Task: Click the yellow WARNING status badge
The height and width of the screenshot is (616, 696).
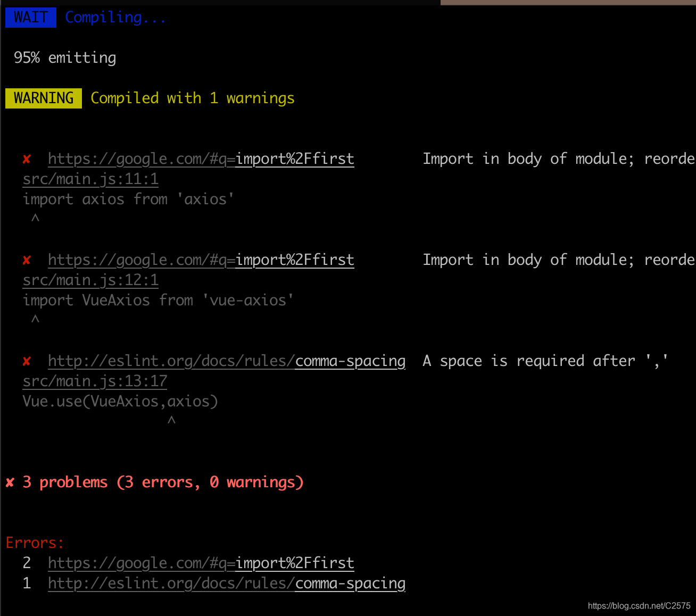Action: [x=43, y=98]
